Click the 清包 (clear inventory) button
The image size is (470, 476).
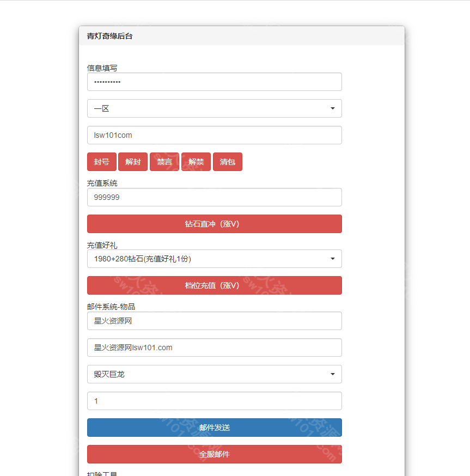point(227,161)
